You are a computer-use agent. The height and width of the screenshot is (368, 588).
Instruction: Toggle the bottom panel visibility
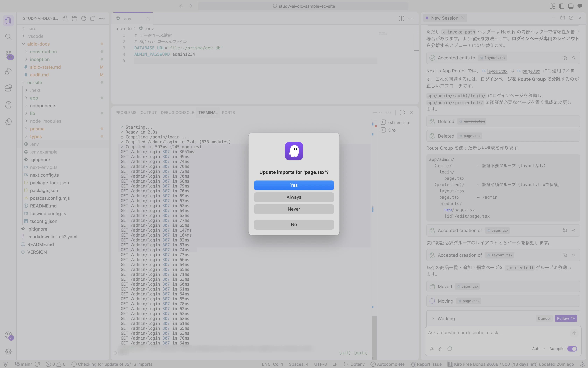[x=571, y=6]
